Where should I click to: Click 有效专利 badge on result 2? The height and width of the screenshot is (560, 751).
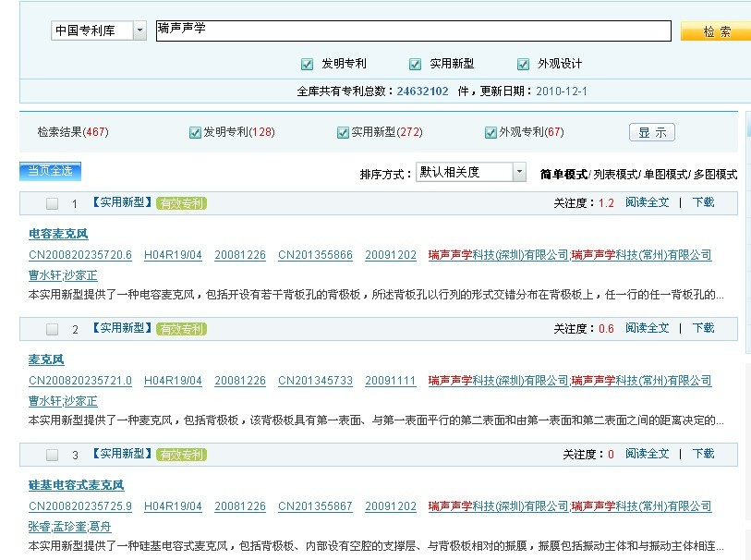(181, 328)
